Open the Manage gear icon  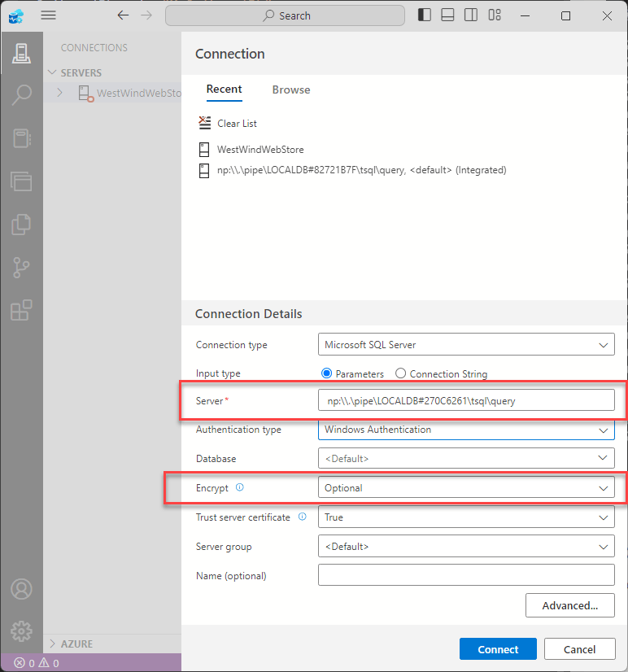tap(21, 631)
